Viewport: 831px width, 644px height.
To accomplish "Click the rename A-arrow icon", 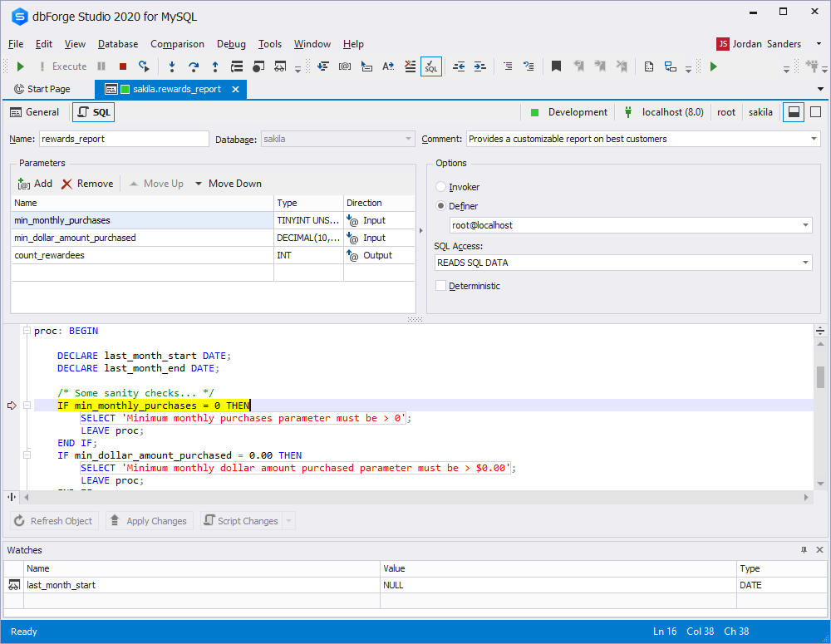I will (388, 66).
